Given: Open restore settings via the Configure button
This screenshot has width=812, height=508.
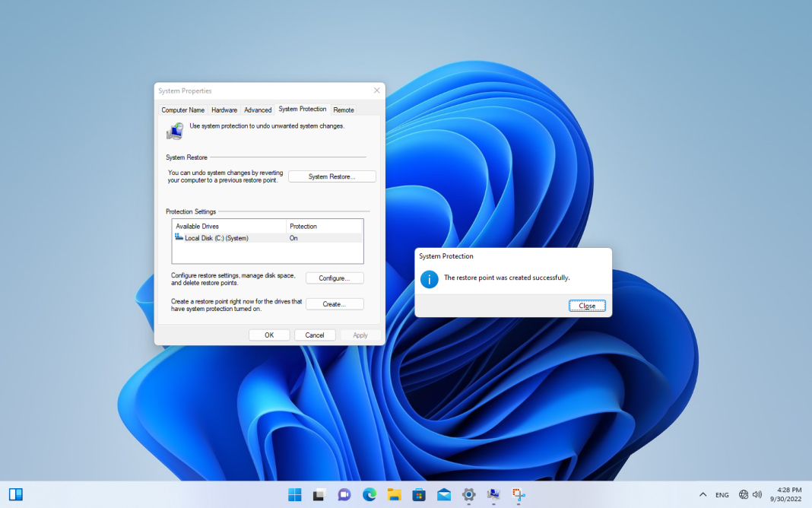Looking at the screenshot, I should click(x=335, y=278).
